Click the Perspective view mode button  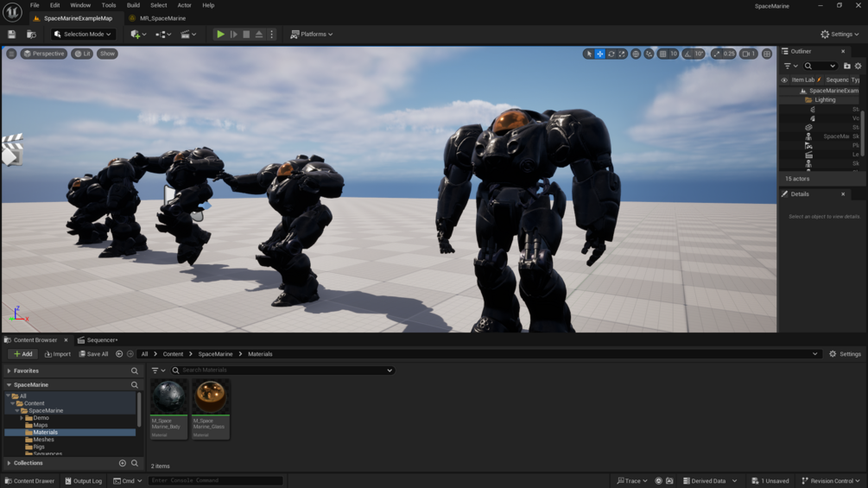(44, 54)
